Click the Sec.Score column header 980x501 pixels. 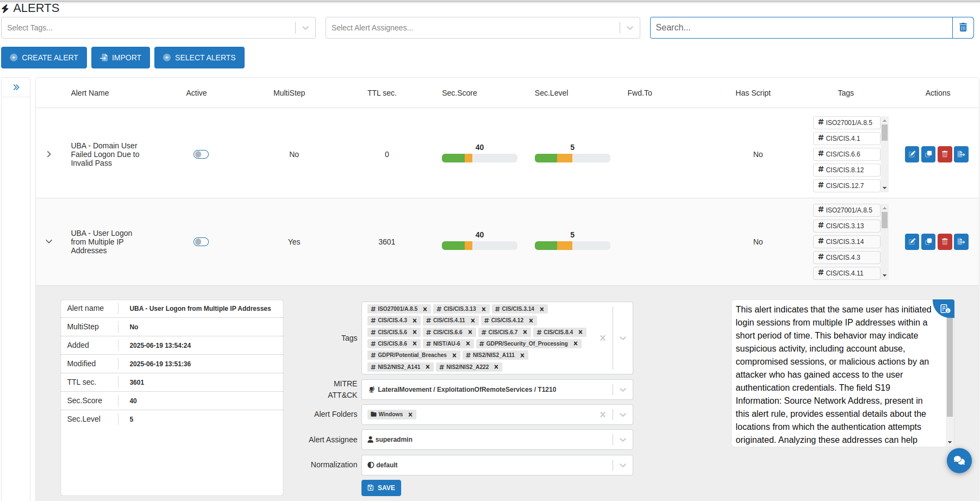(x=459, y=93)
